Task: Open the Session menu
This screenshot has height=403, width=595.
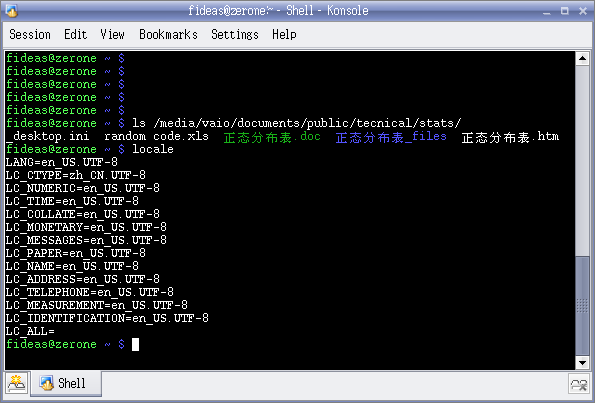Action: (x=30, y=35)
